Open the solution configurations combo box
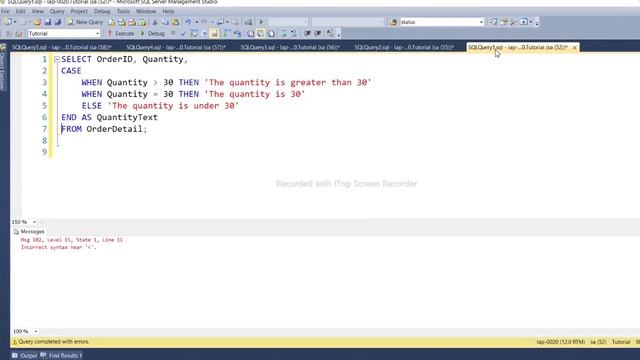640x360 pixels. click(x=289, y=22)
